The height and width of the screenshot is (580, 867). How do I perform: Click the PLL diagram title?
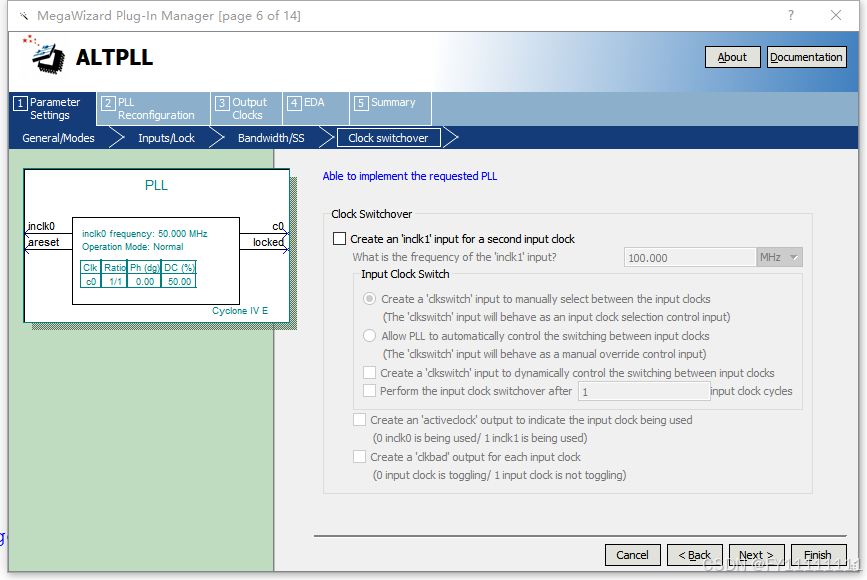point(156,185)
